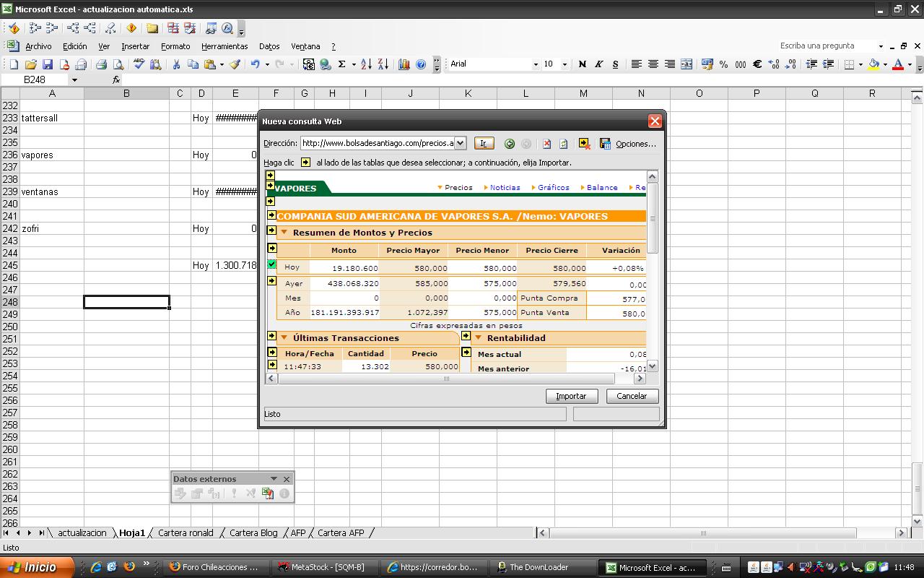Select the Resumen de Montos y Precios table arrow
Screen dimensions: 924x578
271,230
